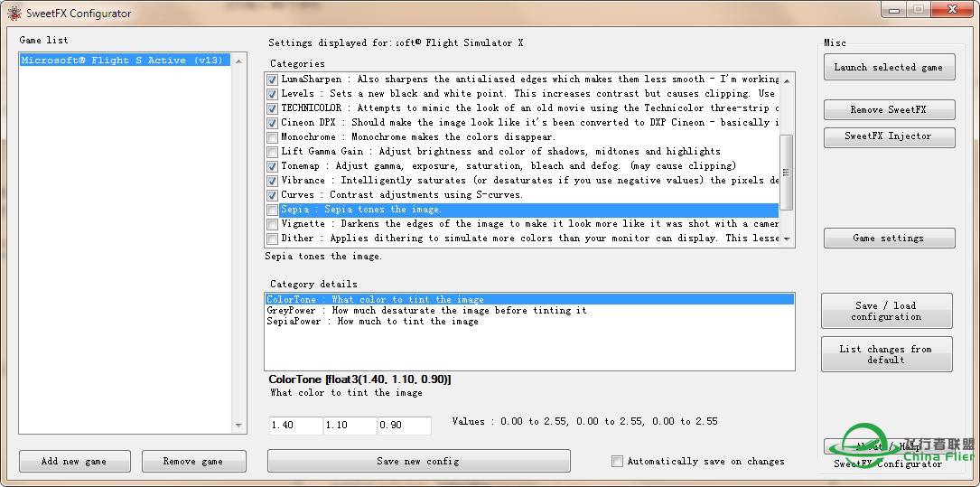Toggle Automatically save on changes checkbox
Viewport: 980px width, 487px height.
pos(617,462)
